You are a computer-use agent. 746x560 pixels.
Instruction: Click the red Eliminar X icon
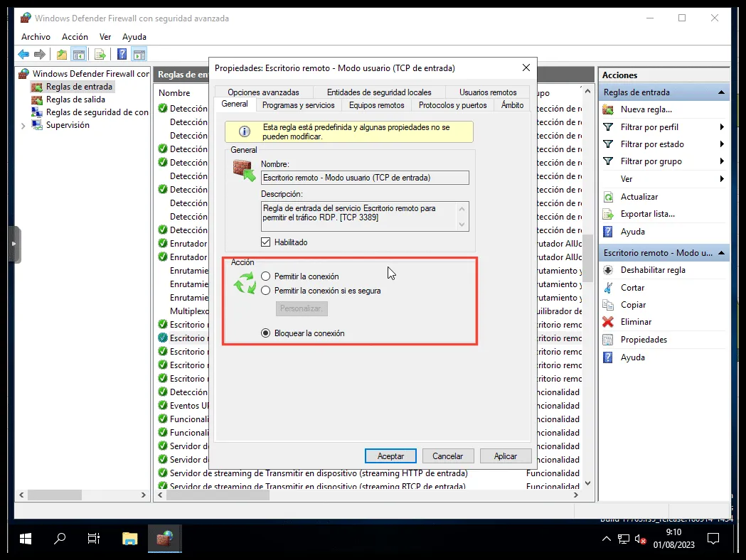pos(608,322)
